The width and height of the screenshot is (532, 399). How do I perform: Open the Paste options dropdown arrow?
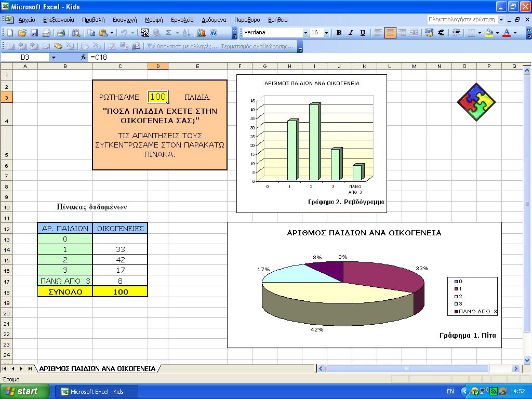[x=112, y=33]
